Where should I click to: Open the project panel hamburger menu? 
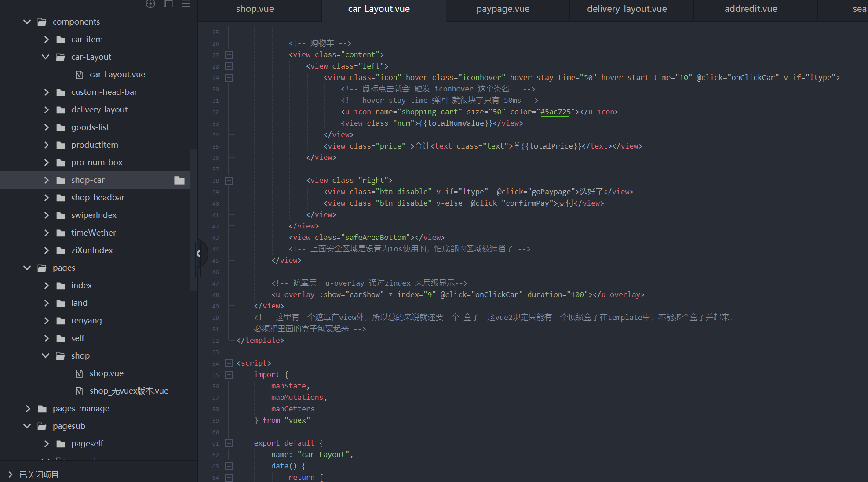click(186, 4)
